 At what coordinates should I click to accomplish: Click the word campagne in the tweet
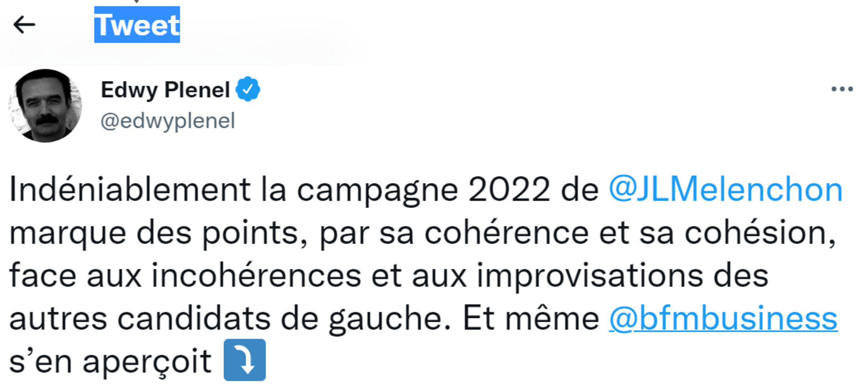click(377, 190)
